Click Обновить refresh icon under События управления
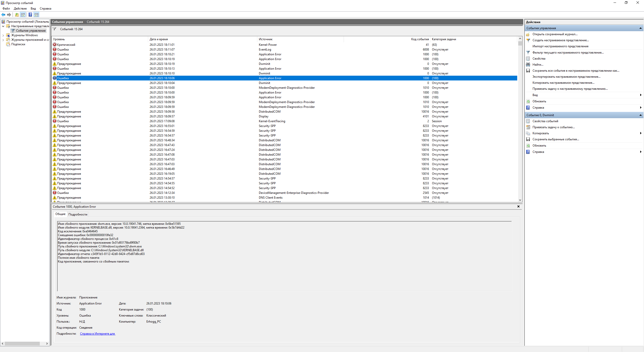644x352 pixels. (x=528, y=101)
